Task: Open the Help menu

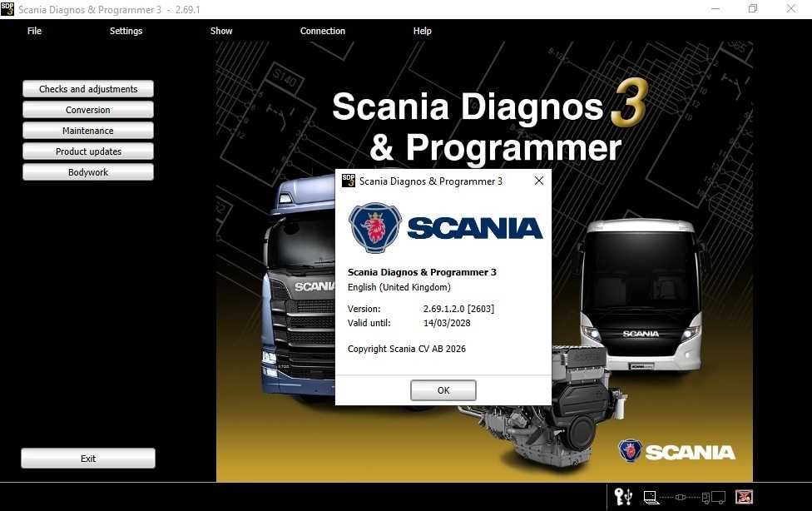Action: pyautogui.click(x=422, y=31)
